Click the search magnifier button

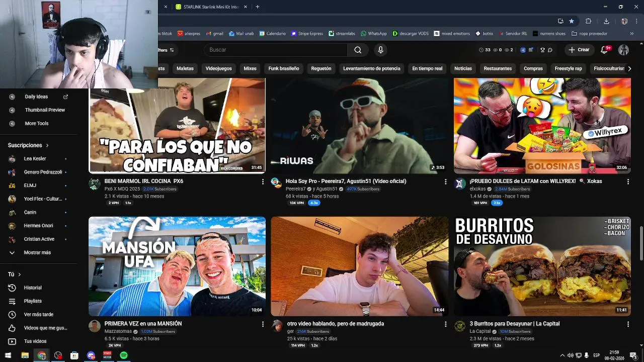[x=358, y=50]
